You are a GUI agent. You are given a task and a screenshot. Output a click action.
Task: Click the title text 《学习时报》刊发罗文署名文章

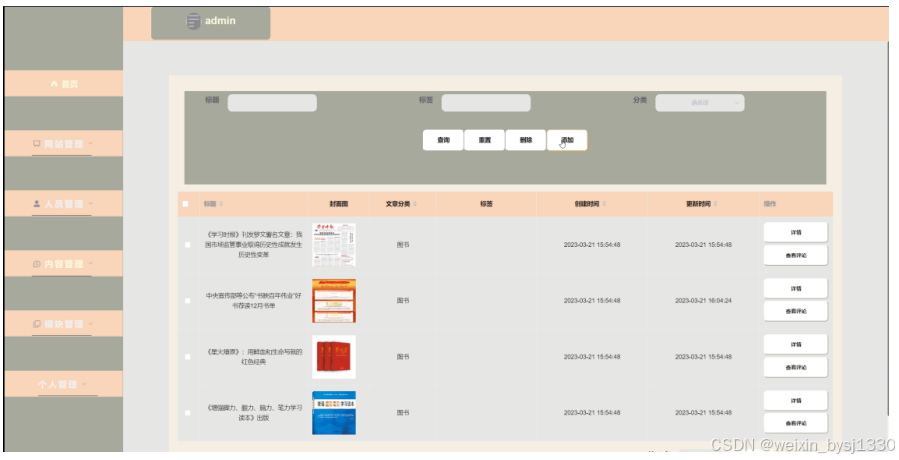[x=253, y=245]
